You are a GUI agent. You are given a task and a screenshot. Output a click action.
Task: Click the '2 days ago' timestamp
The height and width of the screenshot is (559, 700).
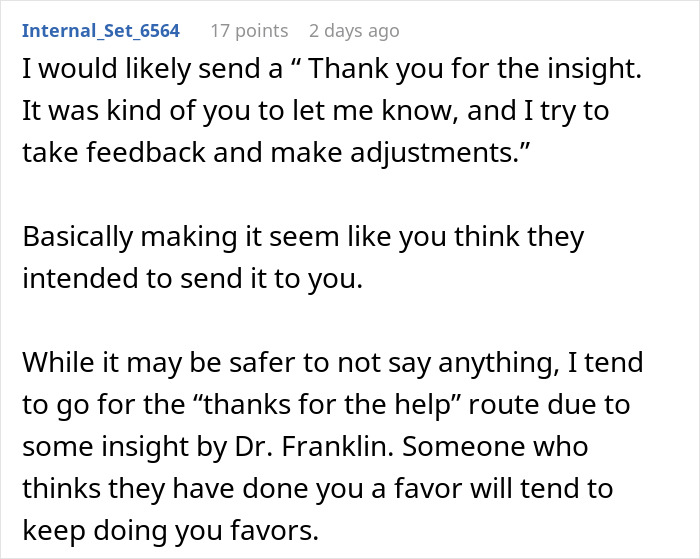coord(354,30)
